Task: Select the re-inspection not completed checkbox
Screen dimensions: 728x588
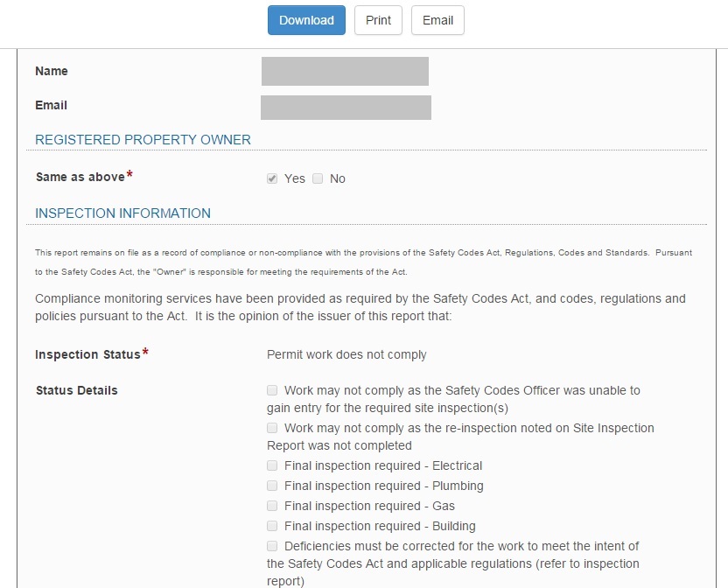Action: 273,428
